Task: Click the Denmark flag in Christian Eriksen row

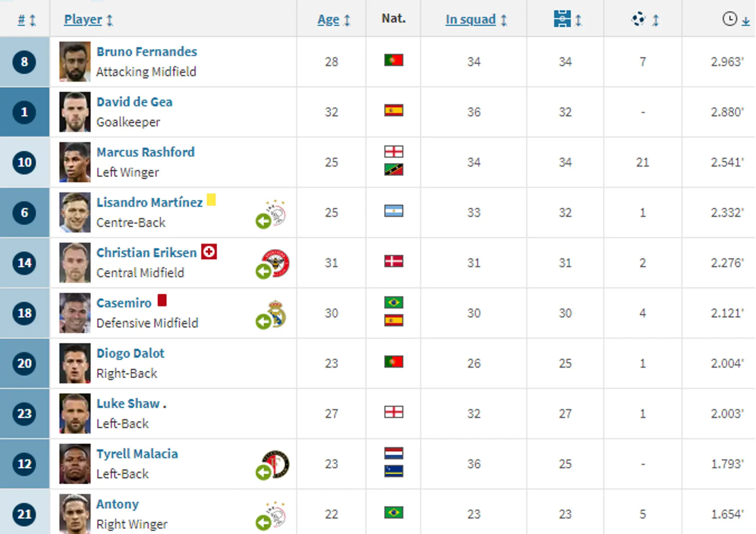Action: coord(394,261)
